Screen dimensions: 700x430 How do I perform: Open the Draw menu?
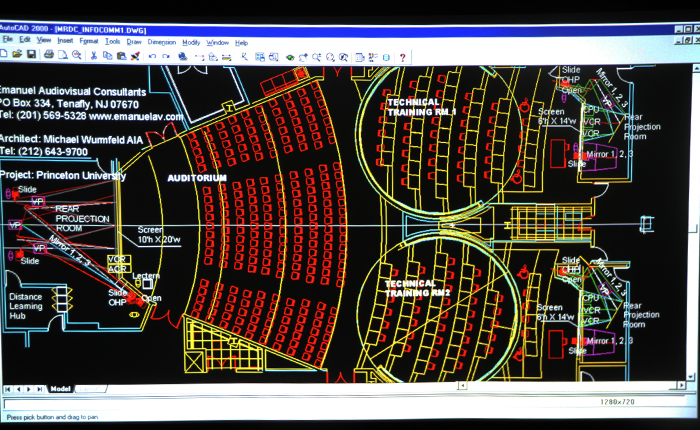coord(134,42)
